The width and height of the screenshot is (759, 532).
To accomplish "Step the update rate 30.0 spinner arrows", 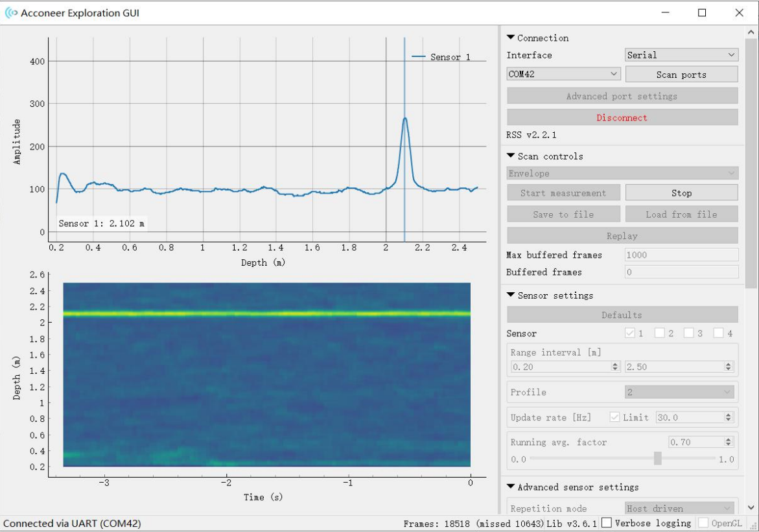I will (729, 417).
